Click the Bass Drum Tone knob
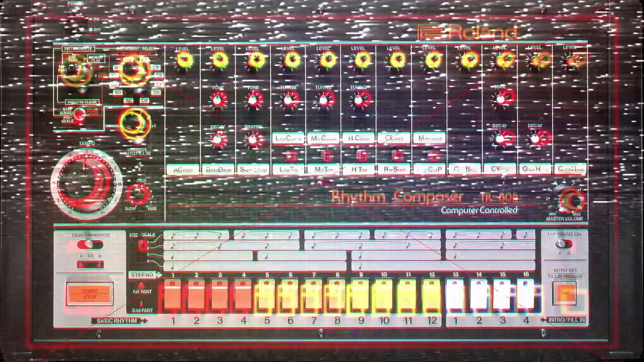 pyautogui.click(x=218, y=101)
